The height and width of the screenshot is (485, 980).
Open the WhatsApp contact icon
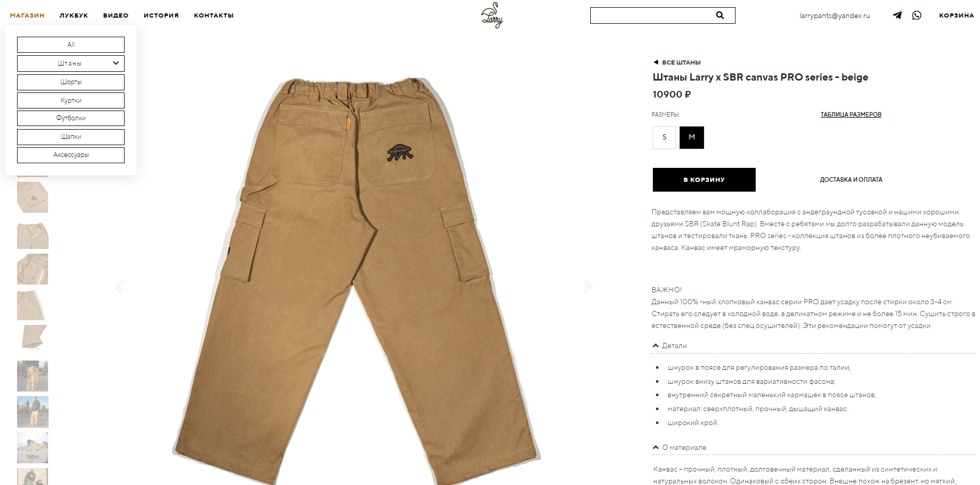[916, 15]
